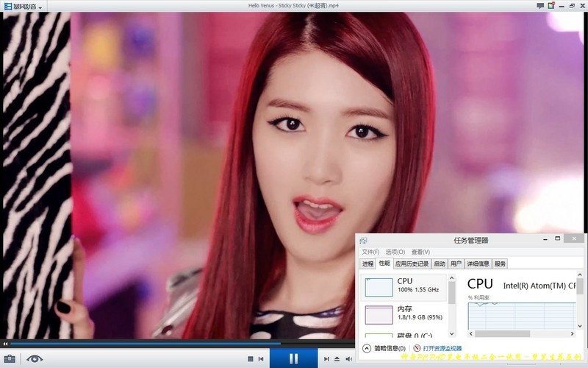Click resource list scrollbar down arrow

pyautogui.click(x=451, y=333)
